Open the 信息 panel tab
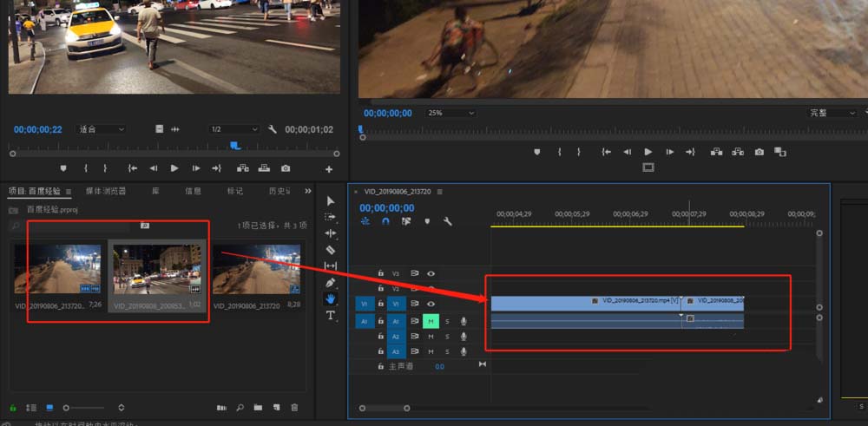Image resolution: width=868 pixels, height=426 pixels. [x=193, y=191]
